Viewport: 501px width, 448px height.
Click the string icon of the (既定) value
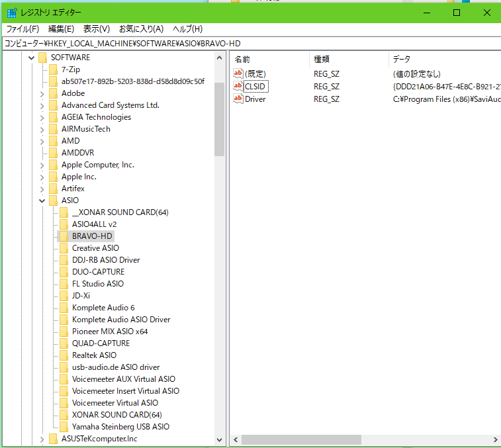point(238,73)
